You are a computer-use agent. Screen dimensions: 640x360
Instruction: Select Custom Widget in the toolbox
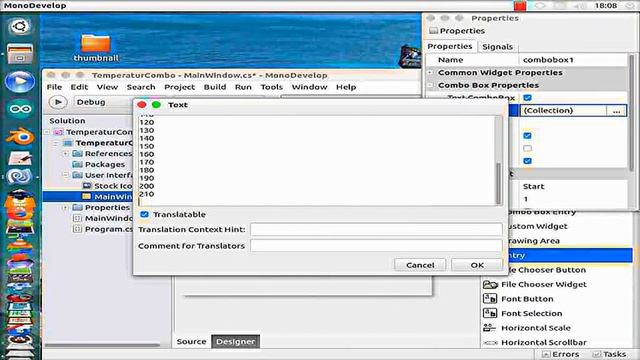[538, 226]
